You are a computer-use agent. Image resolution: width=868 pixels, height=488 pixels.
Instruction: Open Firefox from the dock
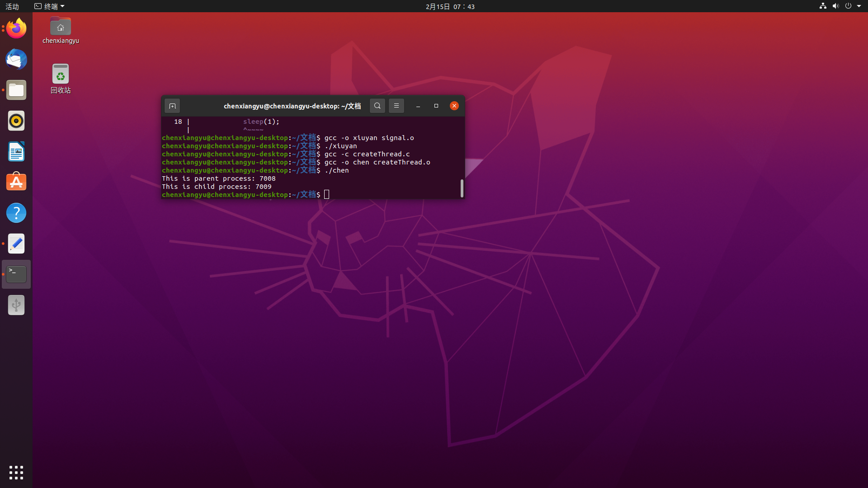tap(16, 28)
